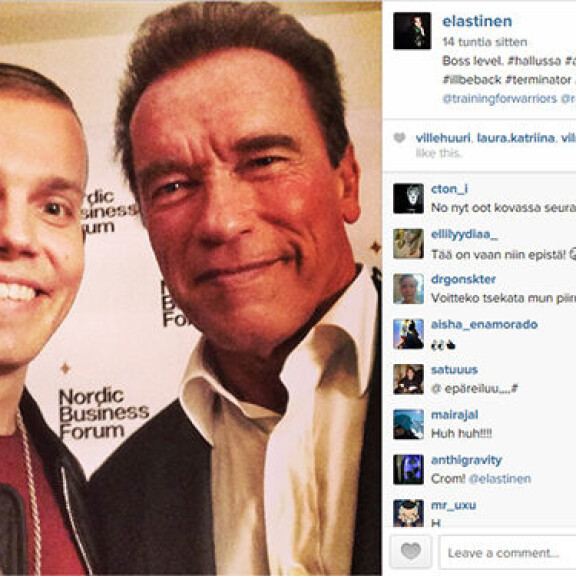This screenshot has height=576, width=576.
Task: Open satuuus's avatar thumbnail
Action: (408, 379)
